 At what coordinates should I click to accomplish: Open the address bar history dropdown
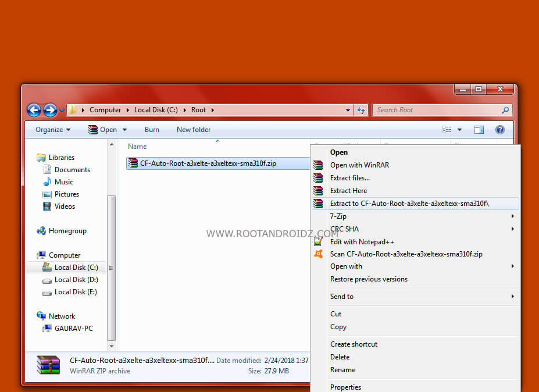click(348, 111)
